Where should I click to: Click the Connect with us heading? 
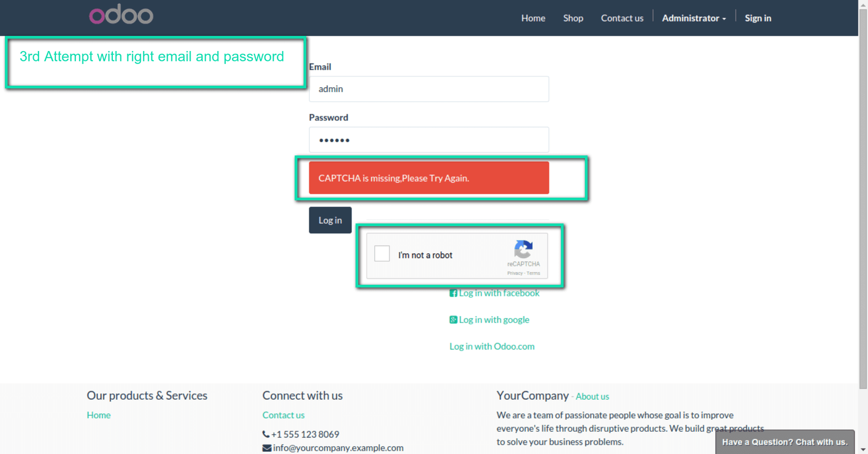303,395
